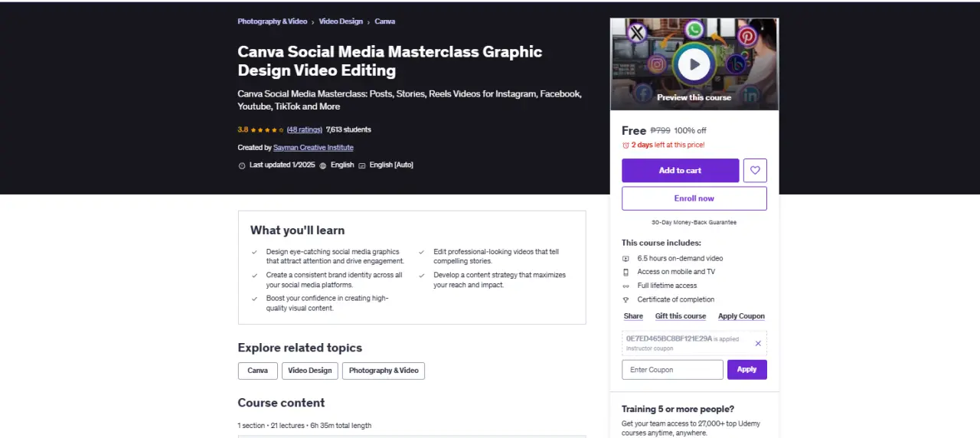Click the 7,613 students text

(348, 129)
